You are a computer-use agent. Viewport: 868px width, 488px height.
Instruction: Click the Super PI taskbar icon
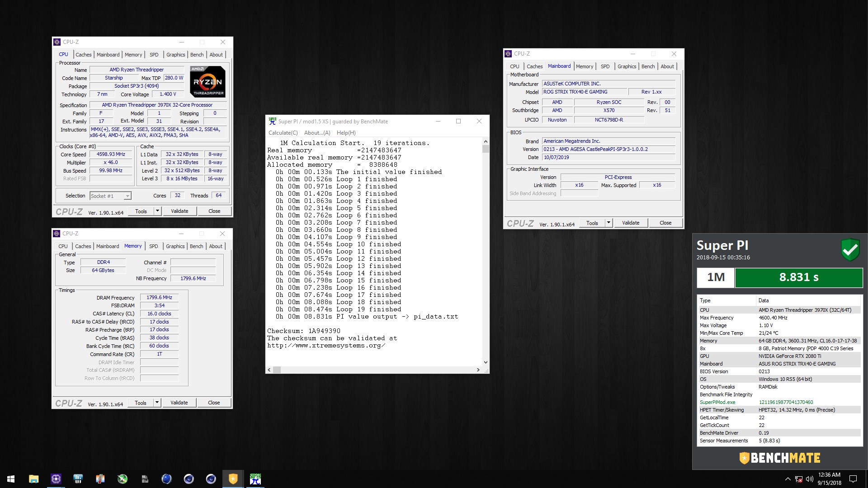[255, 479]
